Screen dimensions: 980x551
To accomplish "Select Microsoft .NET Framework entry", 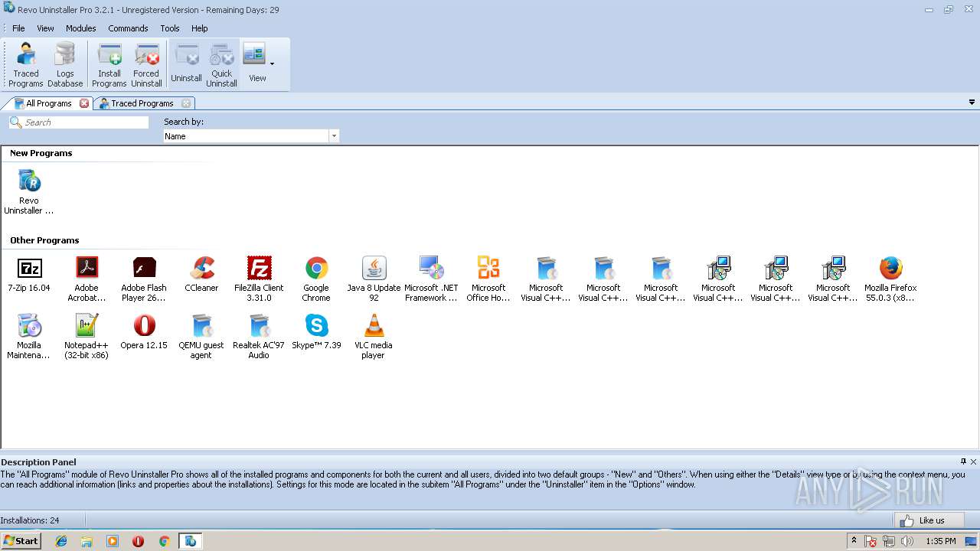I will point(431,279).
